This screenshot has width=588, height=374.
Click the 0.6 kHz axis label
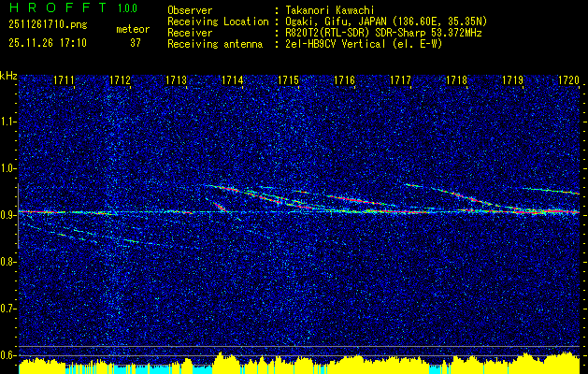click(x=7, y=355)
